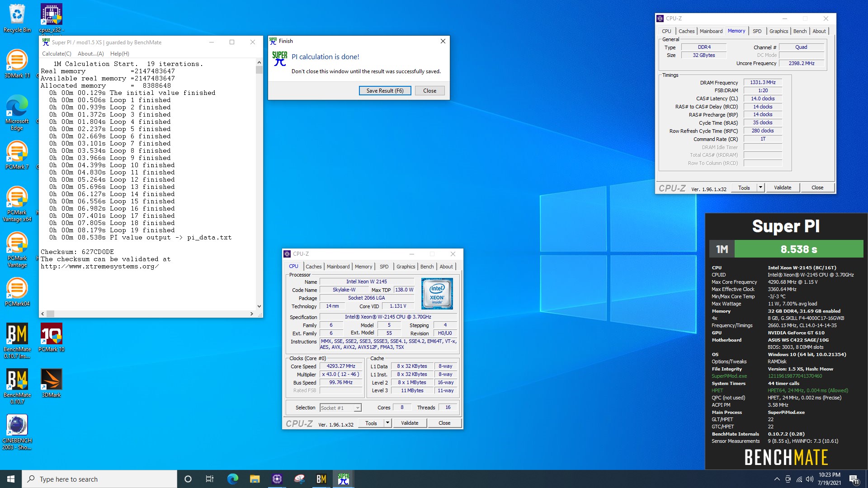868x488 pixels.
Task: Click Tools button in the upper CPU-Z window
Action: 744,188
